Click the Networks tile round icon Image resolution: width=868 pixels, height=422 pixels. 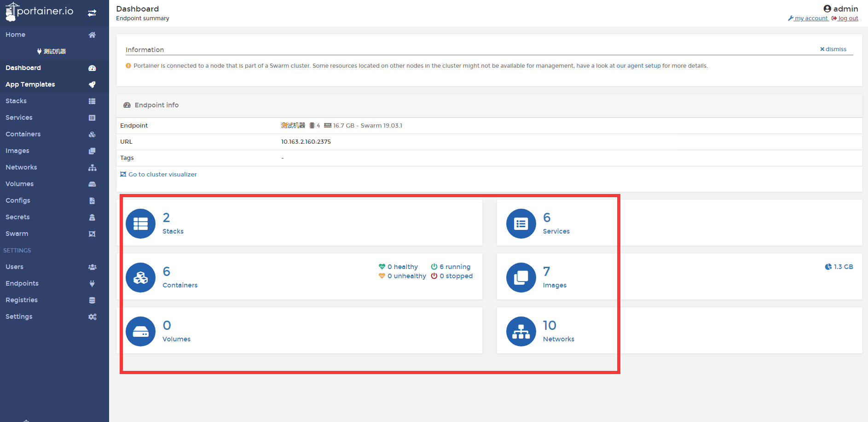coord(521,332)
